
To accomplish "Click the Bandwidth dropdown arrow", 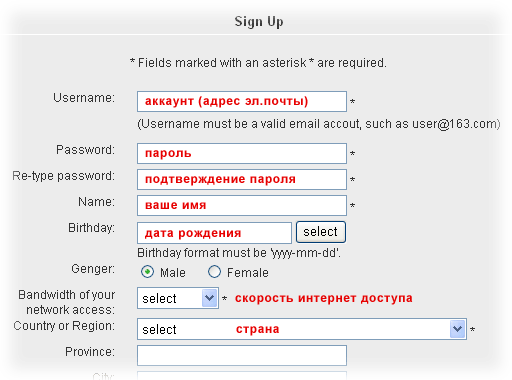I will point(210,298).
